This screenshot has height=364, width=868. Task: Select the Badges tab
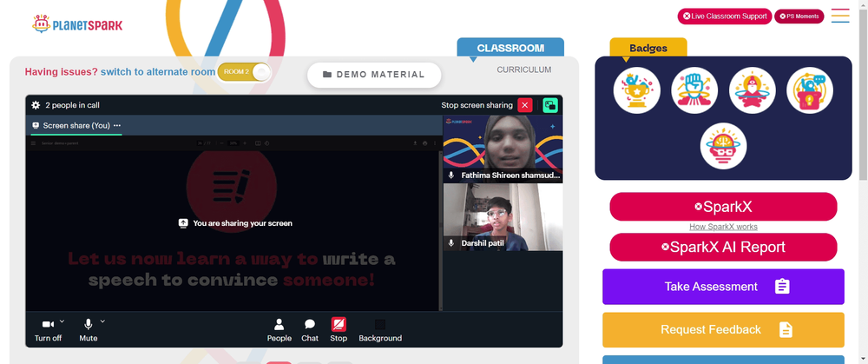coord(648,48)
